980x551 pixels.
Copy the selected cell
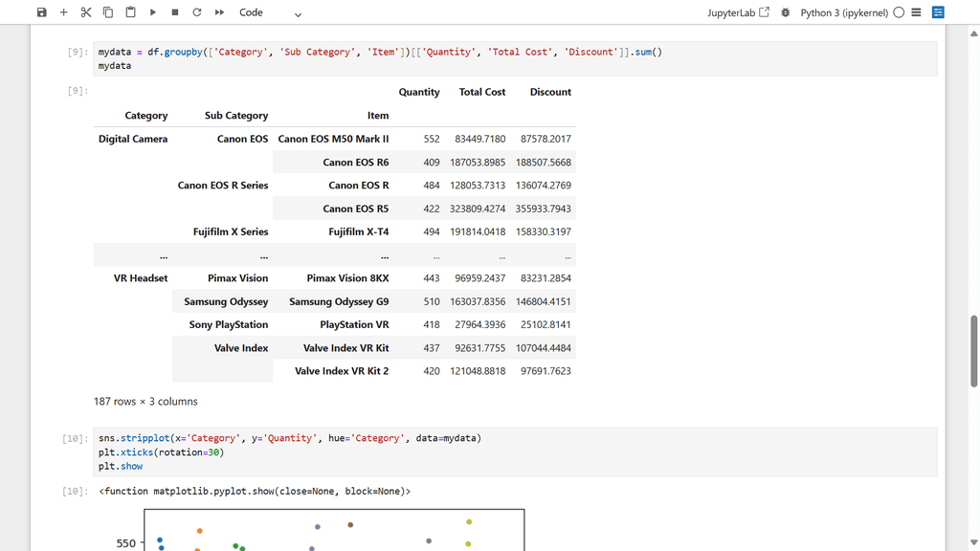(108, 12)
